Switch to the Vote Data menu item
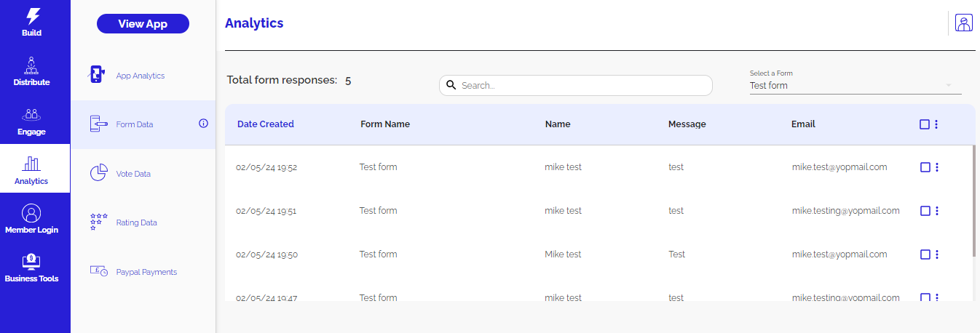980x333 pixels. (133, 174)
